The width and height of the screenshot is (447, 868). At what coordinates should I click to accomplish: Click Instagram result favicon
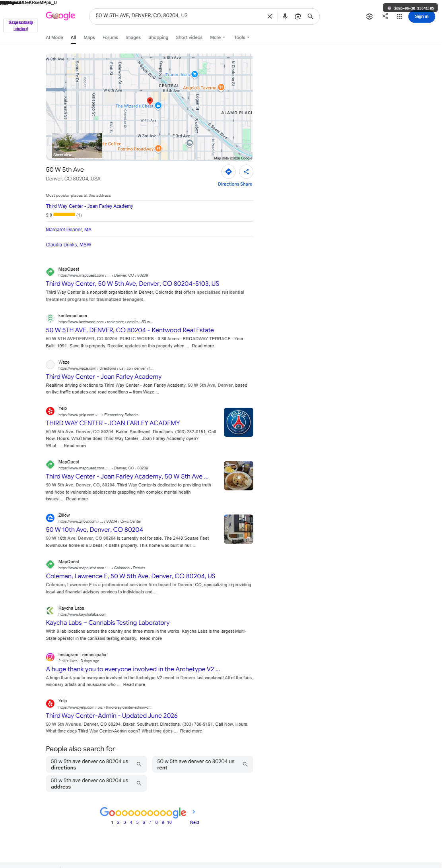(50, 657)
